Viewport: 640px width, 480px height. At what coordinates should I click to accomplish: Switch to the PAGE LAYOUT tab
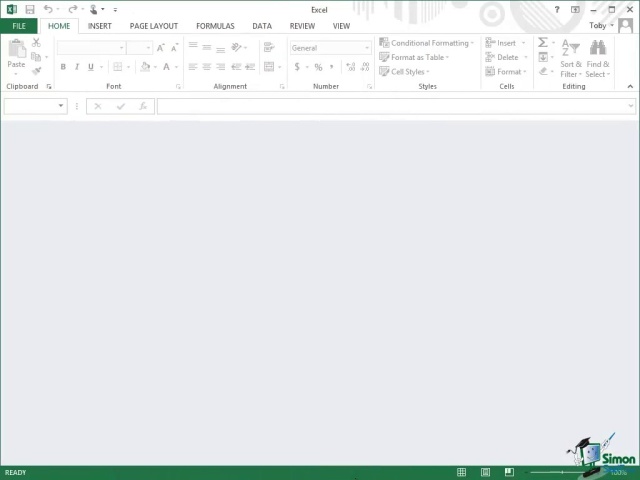pos(154,26)
